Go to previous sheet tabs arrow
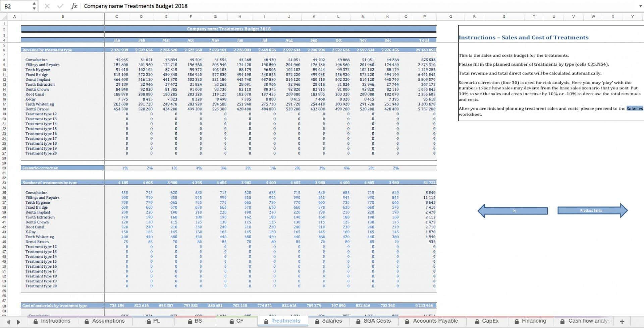Image resolution: width=644 pixels, height=328 pixels. [8, 322]
